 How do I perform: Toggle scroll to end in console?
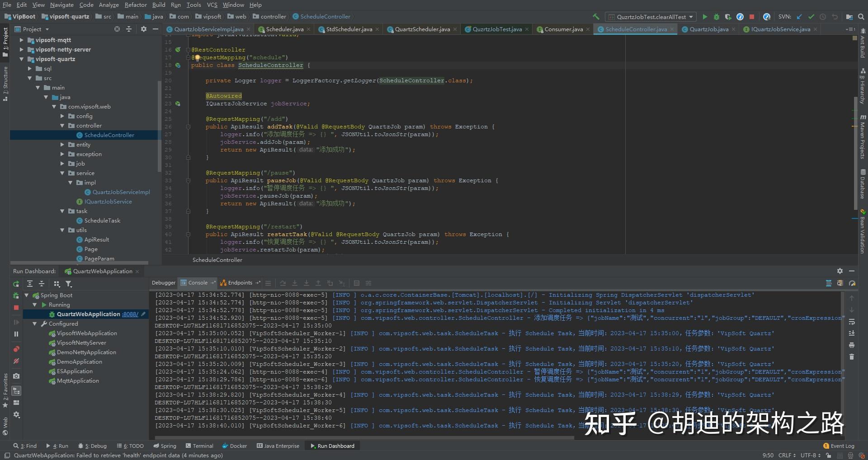coord(852,333)
